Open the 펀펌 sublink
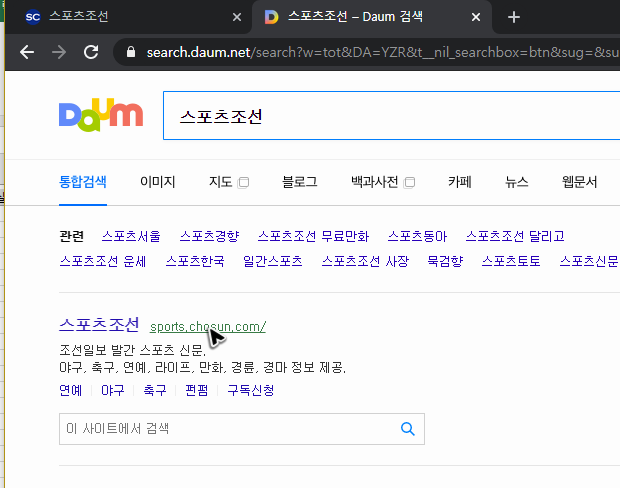 click(x=197, y=390)
